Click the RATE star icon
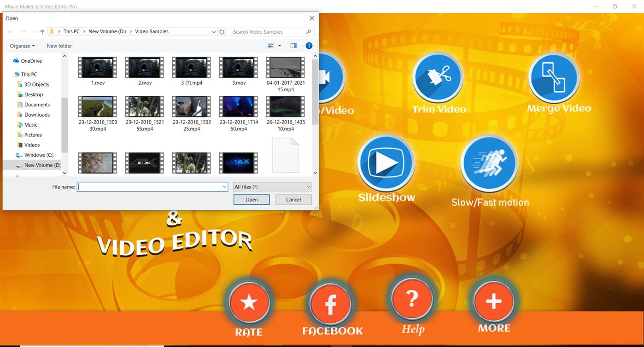 pos(249,303)
